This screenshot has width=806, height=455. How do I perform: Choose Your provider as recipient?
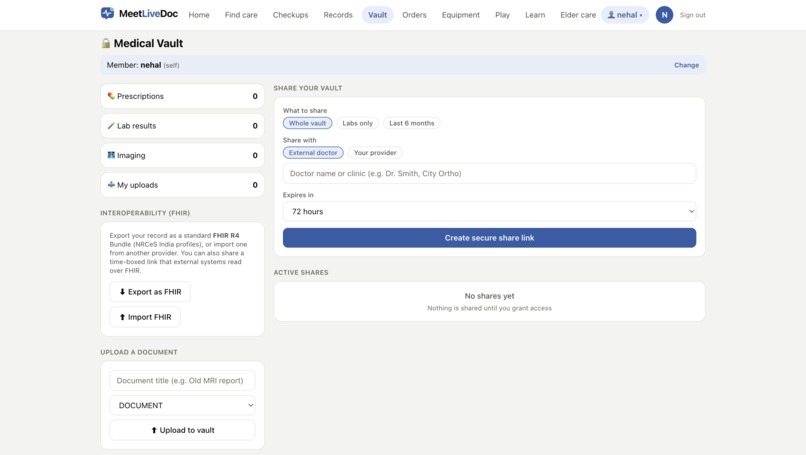coord(375,153)
